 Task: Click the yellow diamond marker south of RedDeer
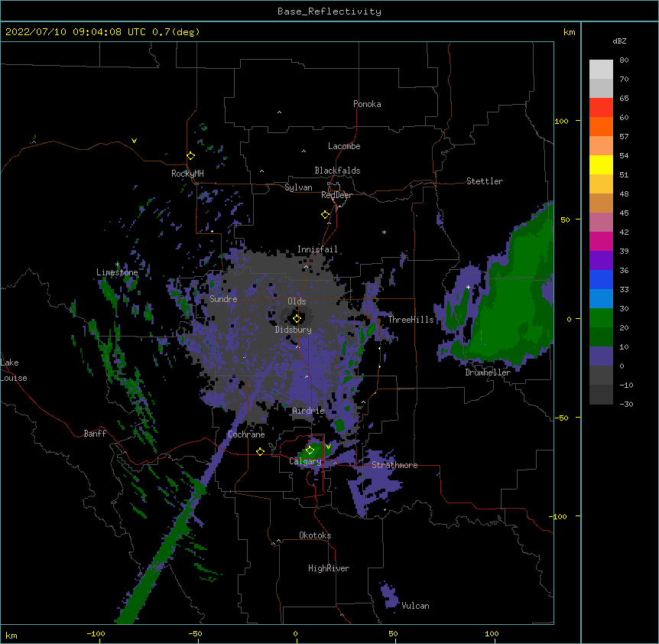click(x=325, y=215)
